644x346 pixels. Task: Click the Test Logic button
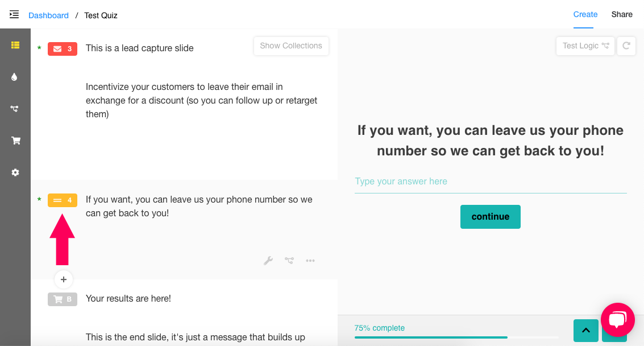pos(585,46)
